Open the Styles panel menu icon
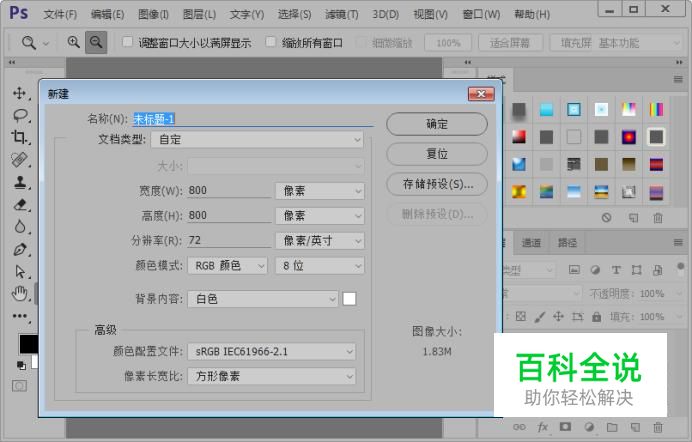692x442 pixels. (x=678, y=79)
